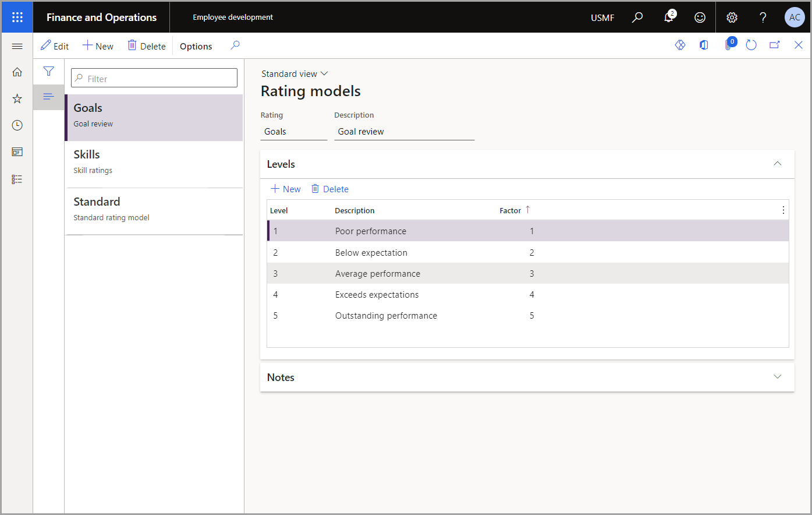Viewport: 812px width, 515px height.
Task: Open the Standard view dropdown
Action: pos(295,73)
